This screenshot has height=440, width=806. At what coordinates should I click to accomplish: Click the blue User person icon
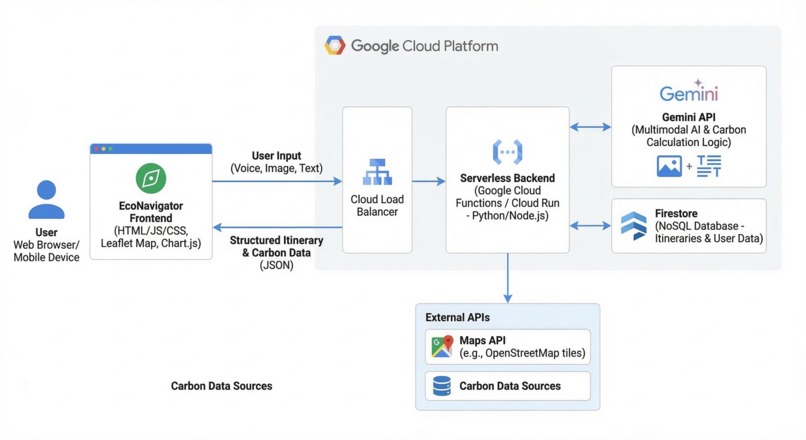pos(46,199)
